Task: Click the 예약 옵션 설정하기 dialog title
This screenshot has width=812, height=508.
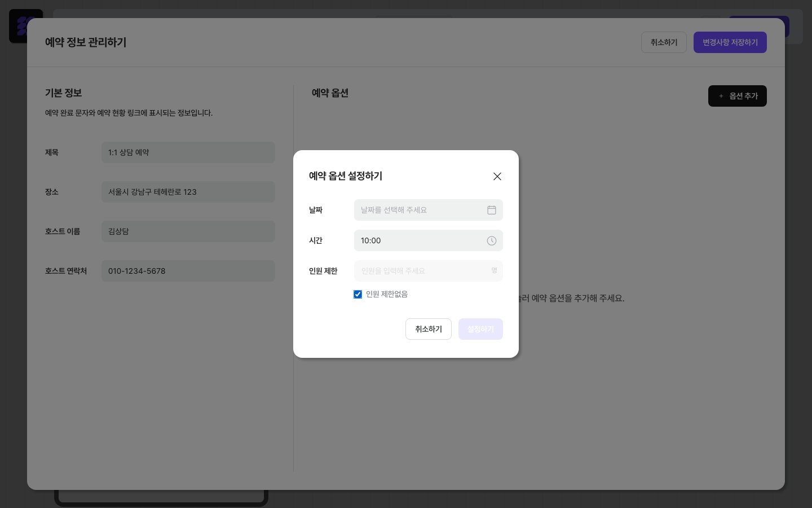Action: 346,176
